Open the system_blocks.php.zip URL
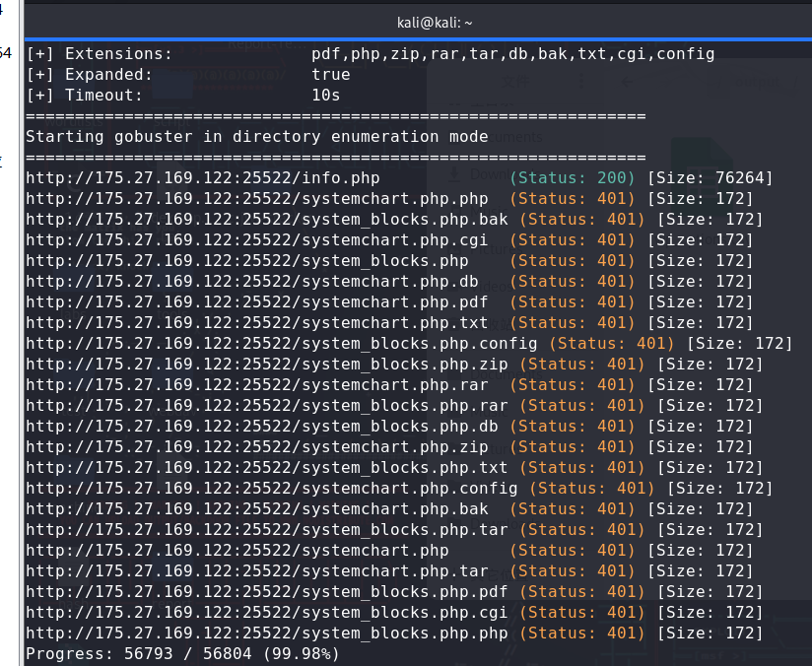812x666 pixels. tap(266, 364)
